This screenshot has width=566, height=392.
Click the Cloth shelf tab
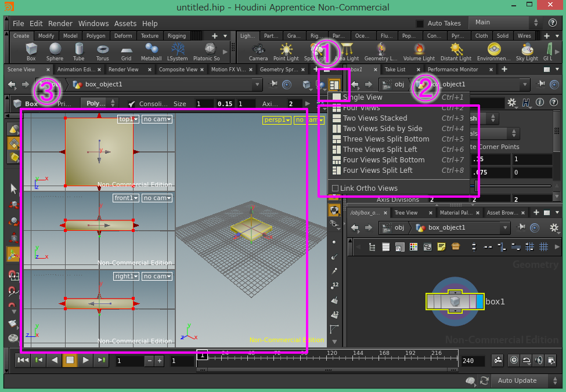pos(481,36)
